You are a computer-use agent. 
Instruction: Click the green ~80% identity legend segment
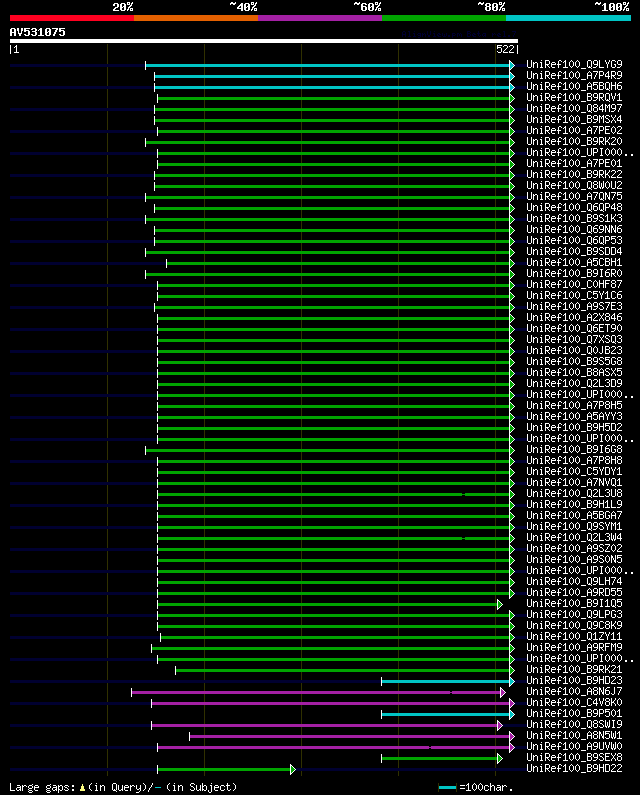pos(444,18)
